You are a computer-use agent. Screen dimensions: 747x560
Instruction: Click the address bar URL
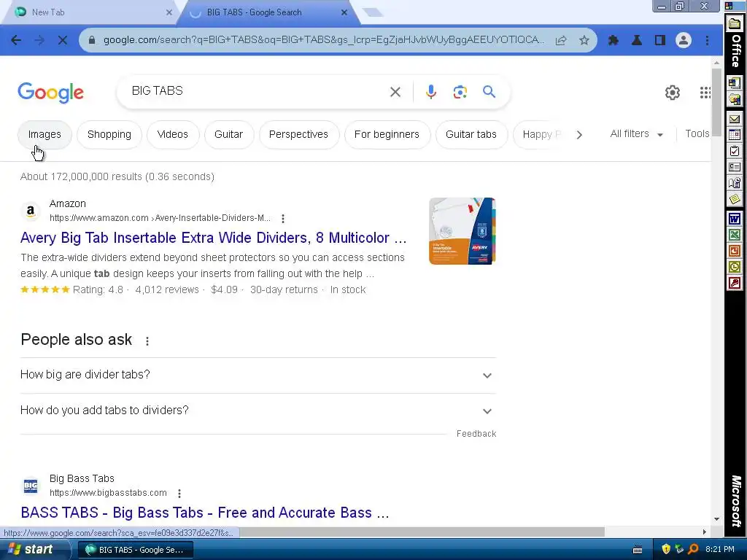coord(324,40)
